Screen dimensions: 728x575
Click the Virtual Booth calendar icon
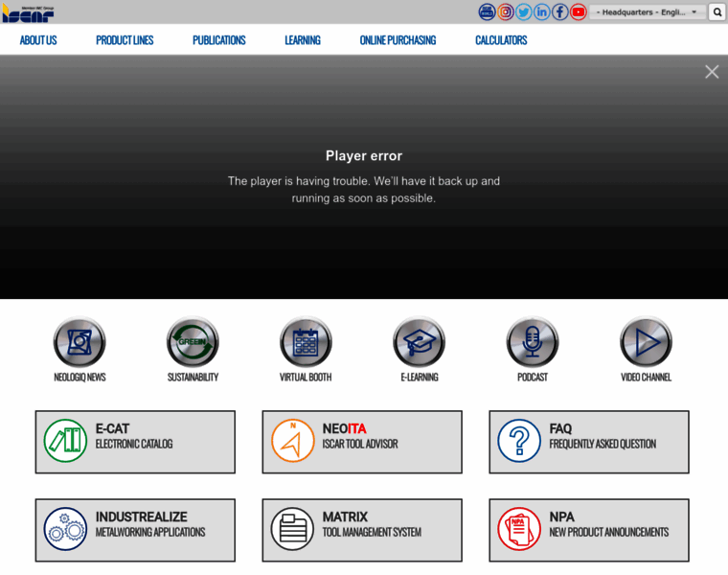pyautogui.click(x=306, y=342)
